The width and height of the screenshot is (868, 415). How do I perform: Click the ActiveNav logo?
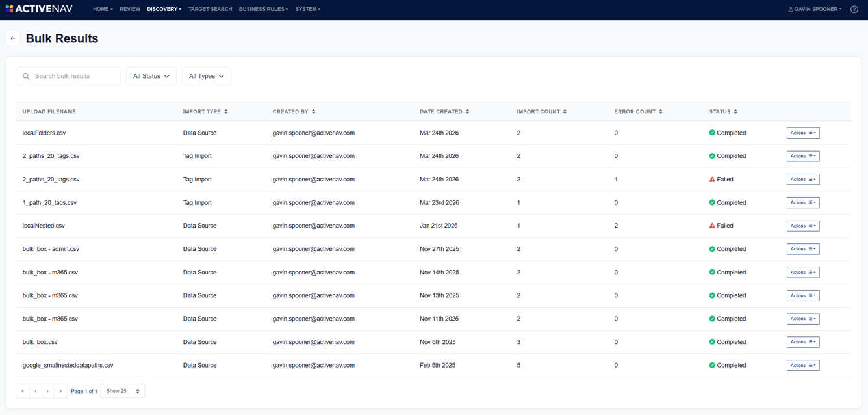39,9
